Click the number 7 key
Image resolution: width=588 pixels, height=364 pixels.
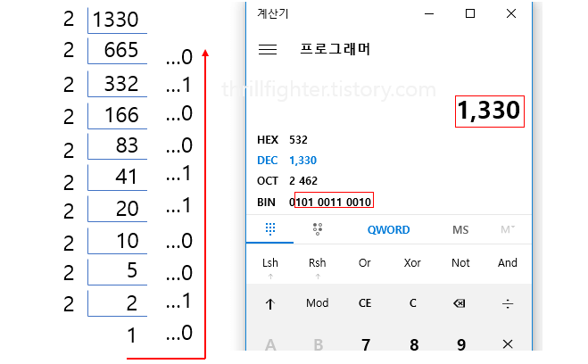tap(366, 344)
